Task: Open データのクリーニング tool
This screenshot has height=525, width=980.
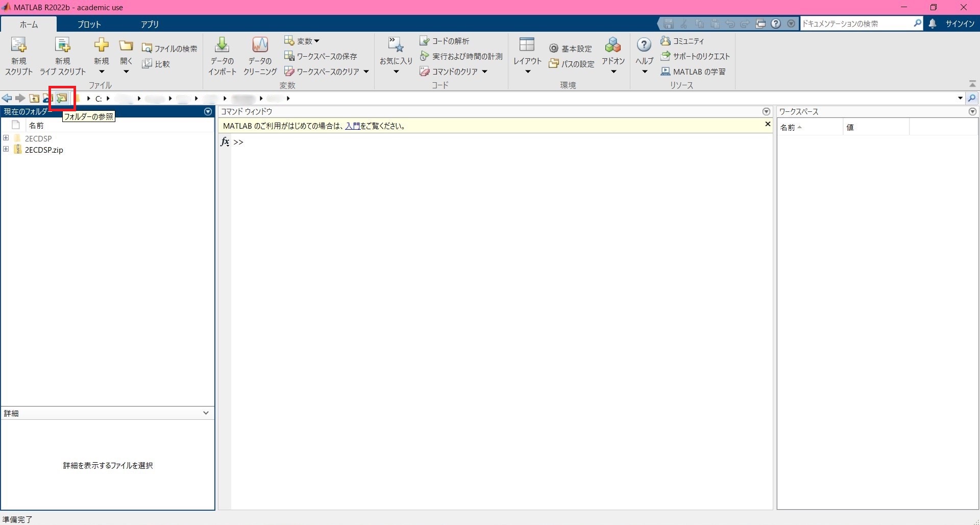Action: (x=260, y=56)
